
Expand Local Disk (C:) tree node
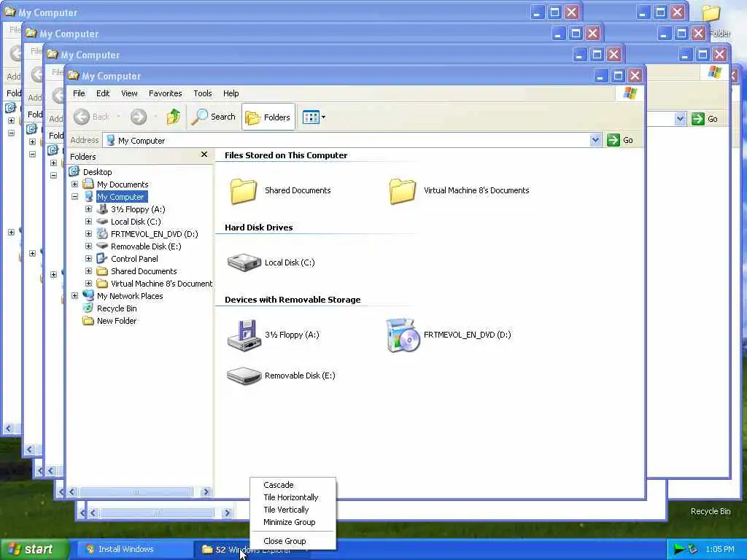pyautogui.click(x=88, y=222)
